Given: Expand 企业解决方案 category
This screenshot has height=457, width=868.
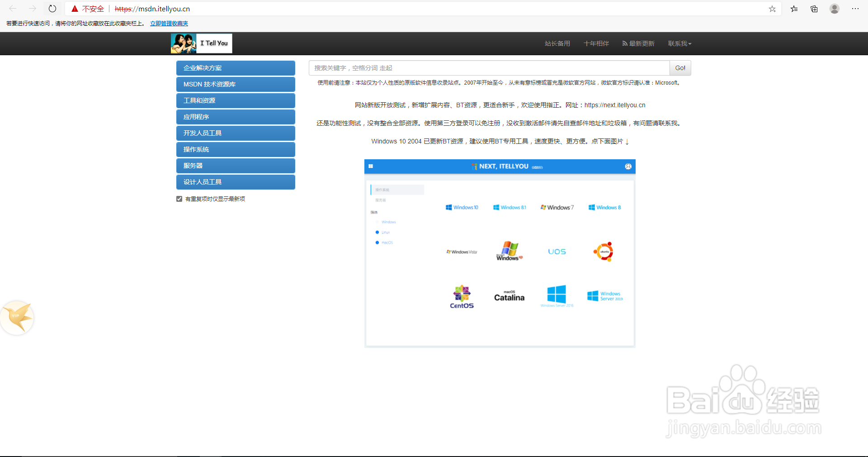Looking at the screenshot, I should click(236, 68).
